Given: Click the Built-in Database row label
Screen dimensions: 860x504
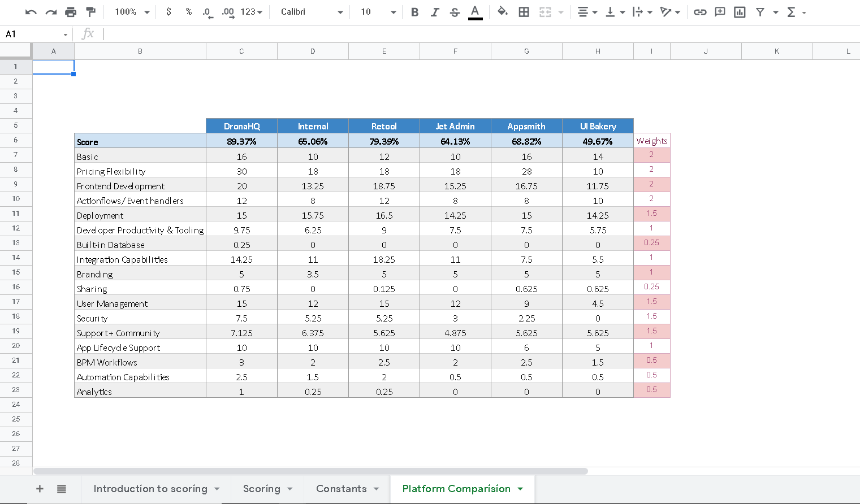Looking at the screenshot, I should [140, 245].
